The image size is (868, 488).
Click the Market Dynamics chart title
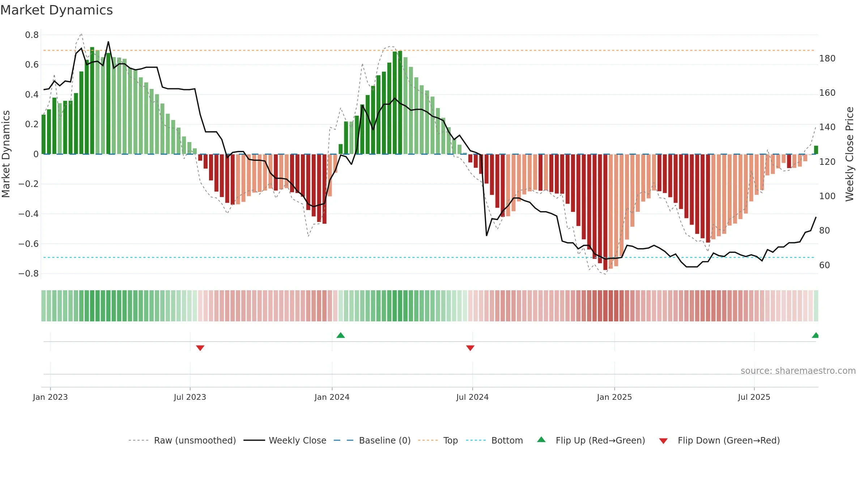56,10
